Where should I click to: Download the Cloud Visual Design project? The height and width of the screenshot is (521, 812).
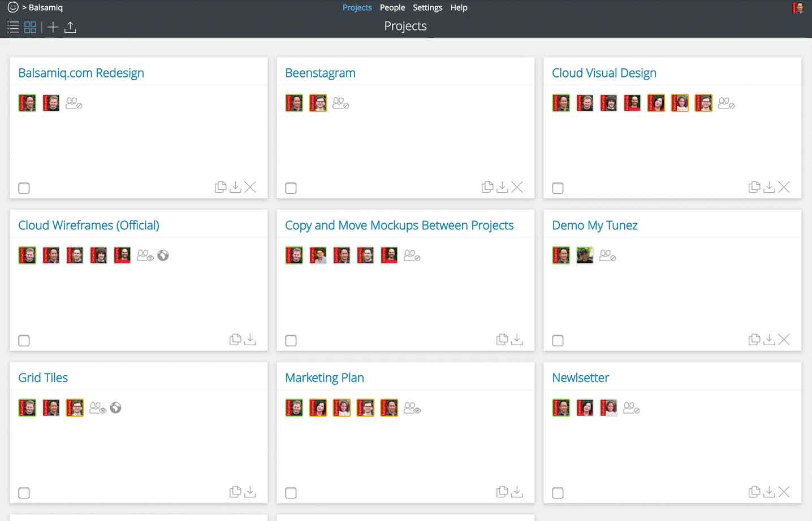769,187
